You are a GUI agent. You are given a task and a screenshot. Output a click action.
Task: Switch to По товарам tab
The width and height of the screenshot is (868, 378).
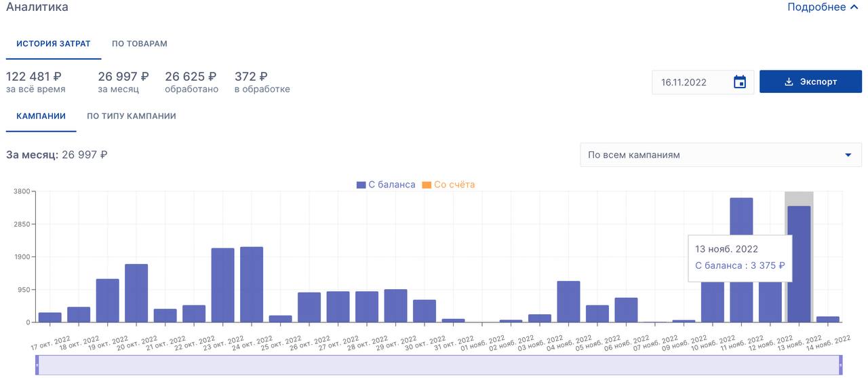139,43
